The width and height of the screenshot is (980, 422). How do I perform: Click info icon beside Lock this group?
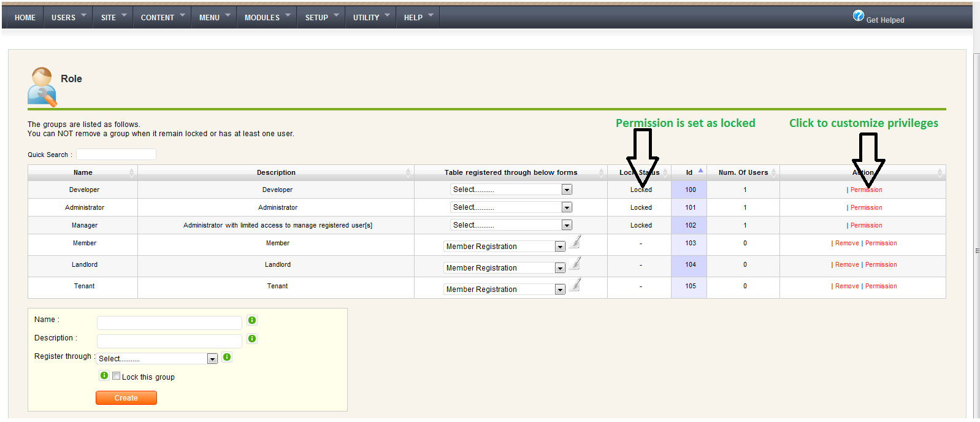click(104, 375)
